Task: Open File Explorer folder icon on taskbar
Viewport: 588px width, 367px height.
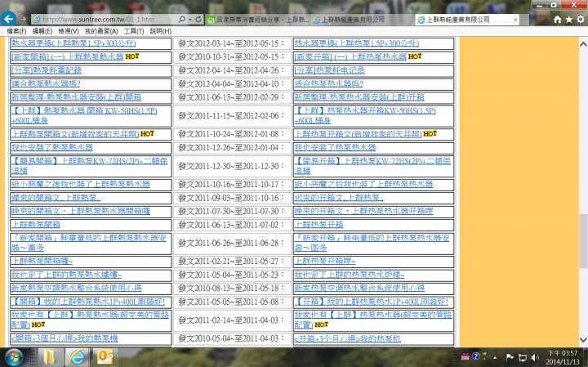Action: 49,357
